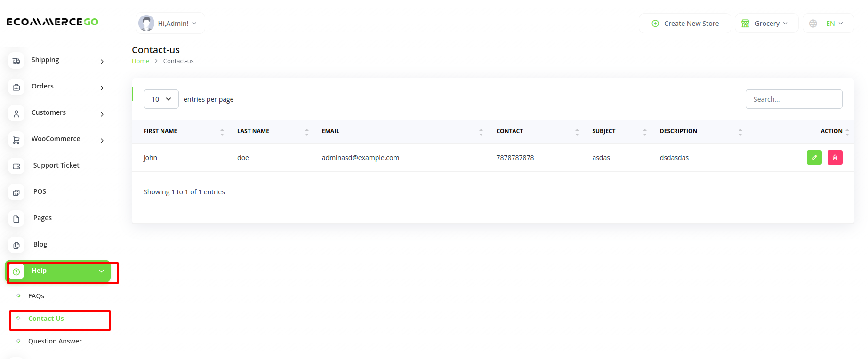Click the first name john cell
The height and width of the screenshot is (359, 868).
pos(150,158)
